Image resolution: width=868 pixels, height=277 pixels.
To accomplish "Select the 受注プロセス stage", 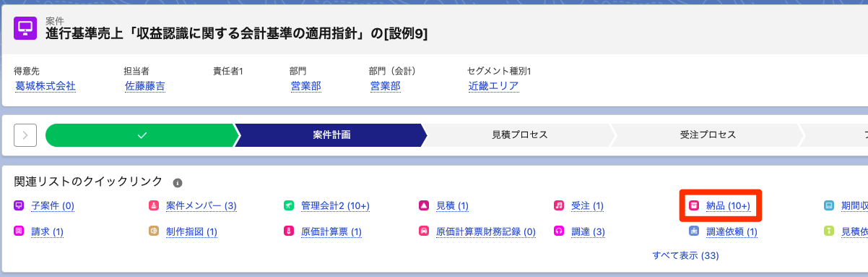I will pos(707,135).
